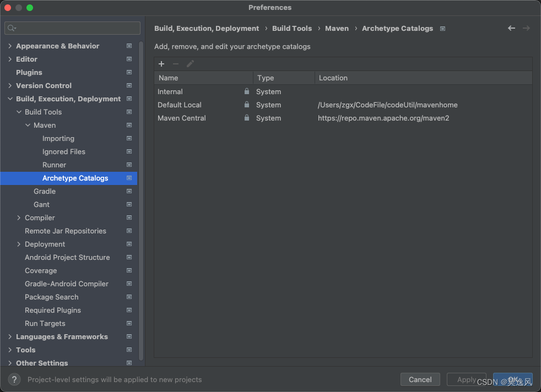Click the search magnifier icon in settings
541x392 pixels.
click(x=12, y=28)
